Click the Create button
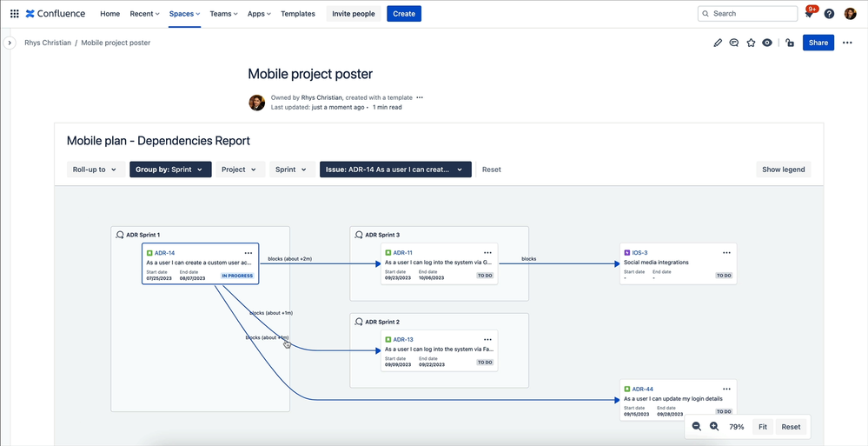 pos(404,14)
